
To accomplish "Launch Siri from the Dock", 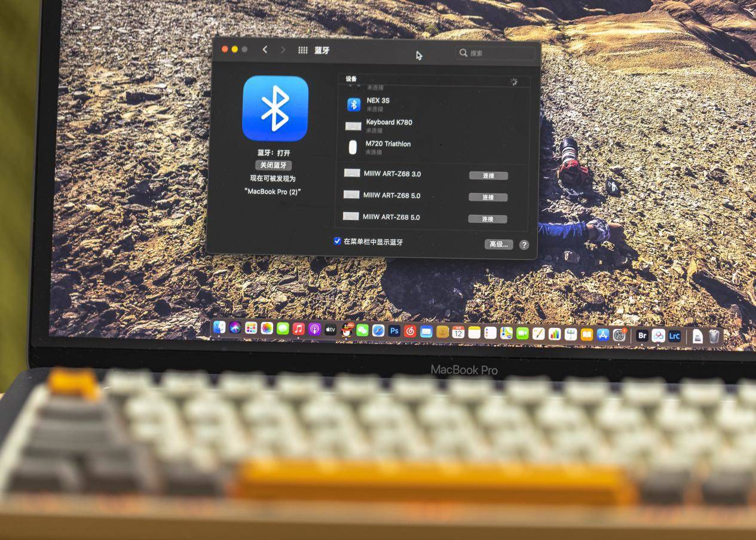I will pos(235,328).
